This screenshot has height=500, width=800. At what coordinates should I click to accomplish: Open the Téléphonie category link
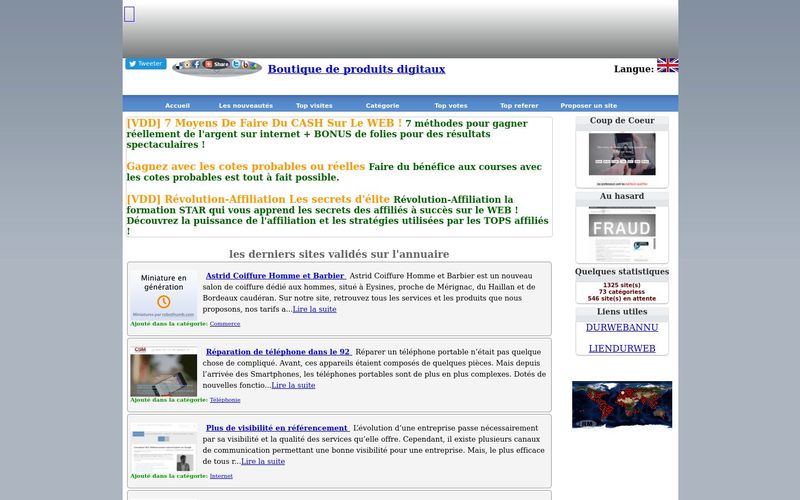pyautogui.click(x=225, y=400)
